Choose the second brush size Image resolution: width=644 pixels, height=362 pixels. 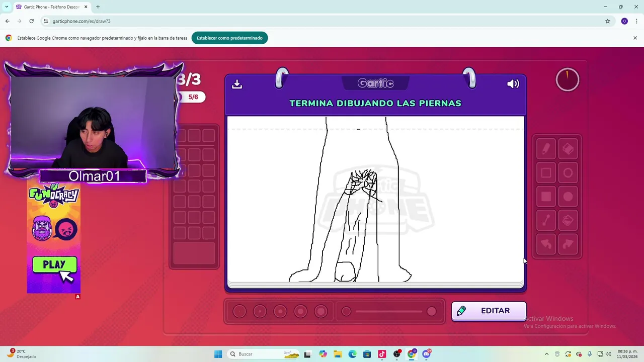(260, 312)
